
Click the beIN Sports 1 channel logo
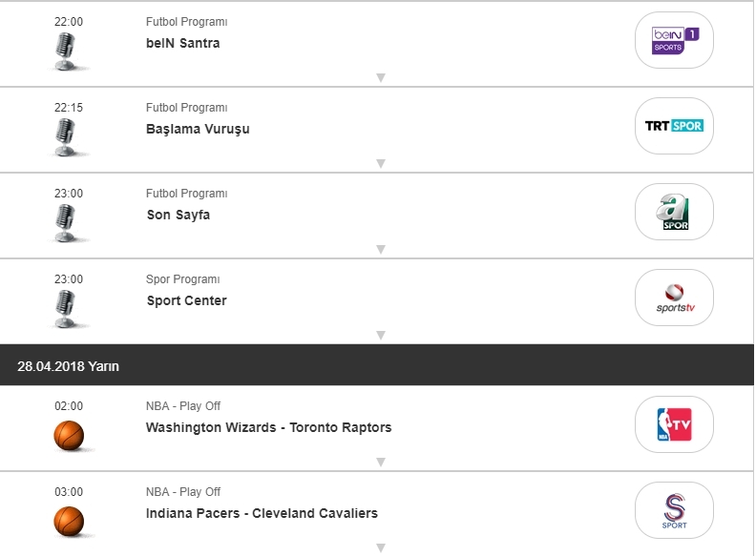point(675,40)
